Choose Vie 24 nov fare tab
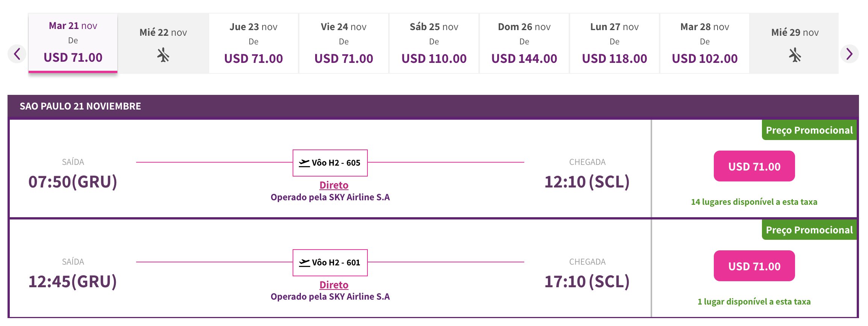 click(x=344, y=43)
